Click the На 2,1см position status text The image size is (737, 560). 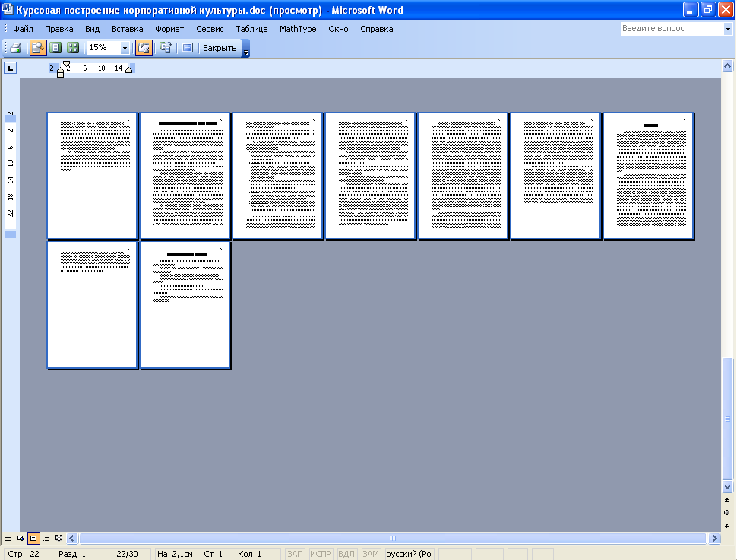click(x=175, y=554)
